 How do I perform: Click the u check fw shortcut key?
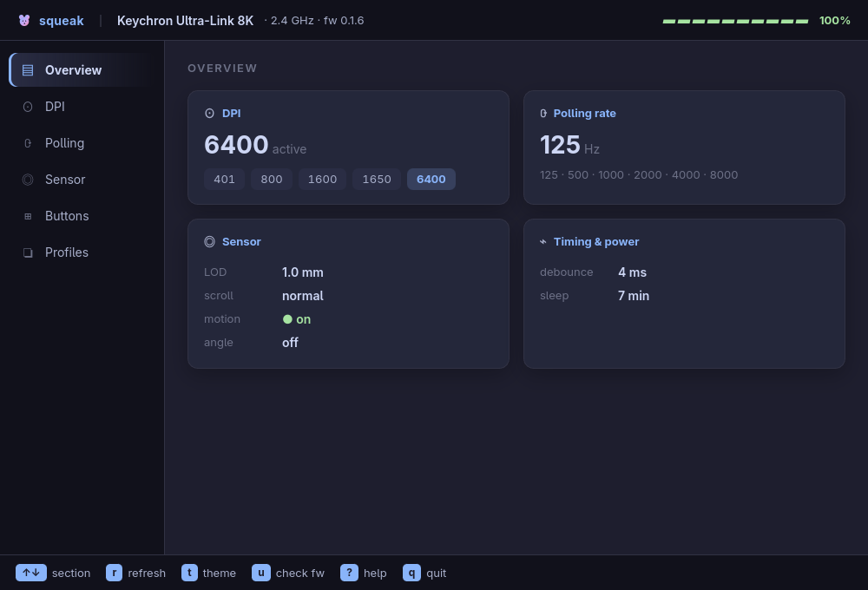point(260,573)
